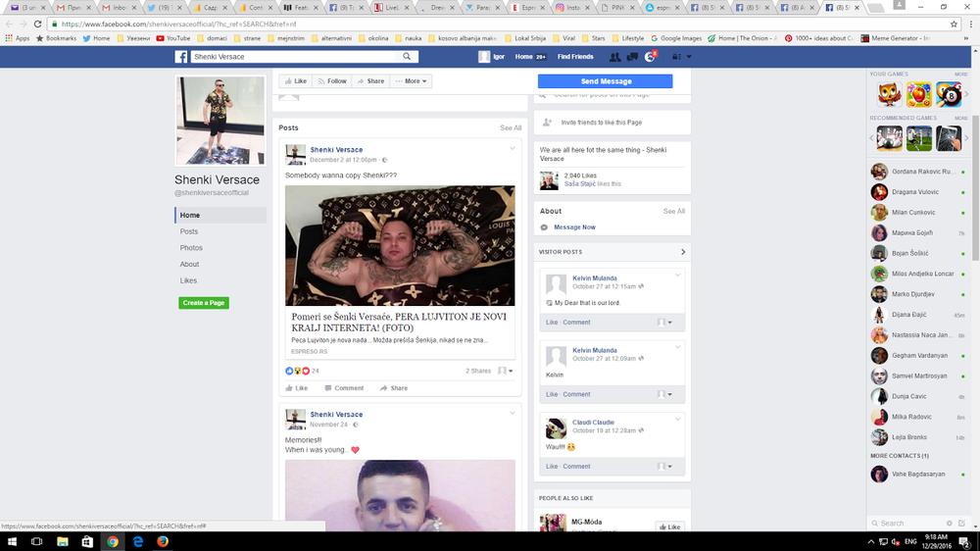This screenshot has width=980, height=551.
Task: Expand options chevron on first post
Action: pyautogui.click(x=512, y=148)
